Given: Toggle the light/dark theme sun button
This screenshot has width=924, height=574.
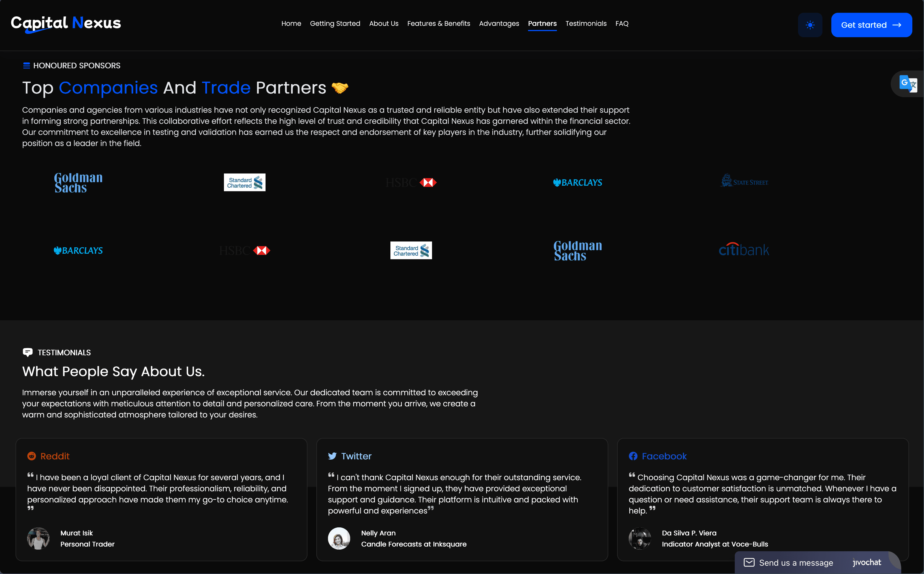Looking at the screenshot, I should pos(810,25).
